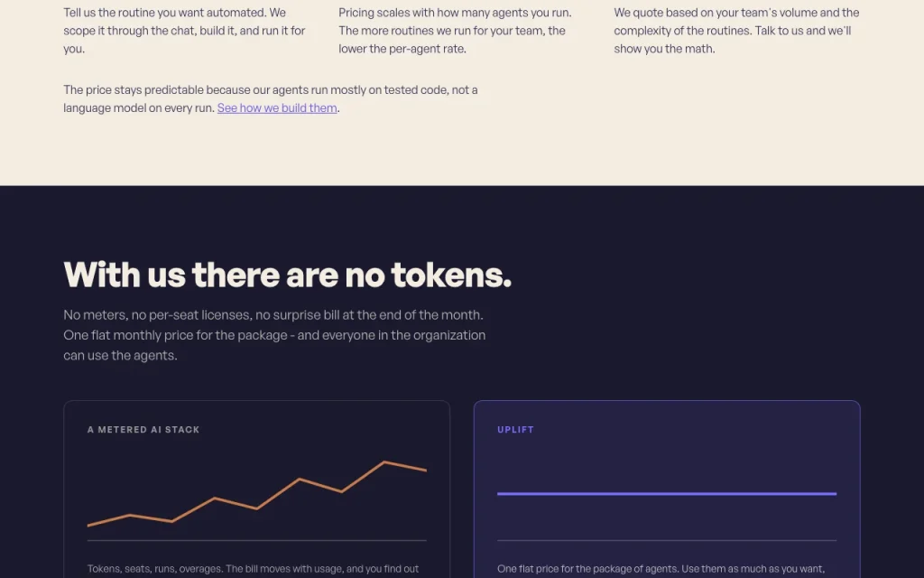
Task: Click the 'Pricing scales with how many agents' paragraph
Action: pyautogui.click(x=455, y=31)
